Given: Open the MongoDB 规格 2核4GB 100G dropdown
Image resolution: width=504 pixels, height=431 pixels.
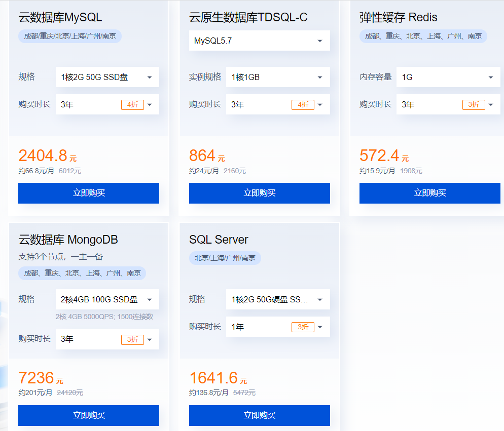Looking at the screenshot, I should click(x=107, y=299).
